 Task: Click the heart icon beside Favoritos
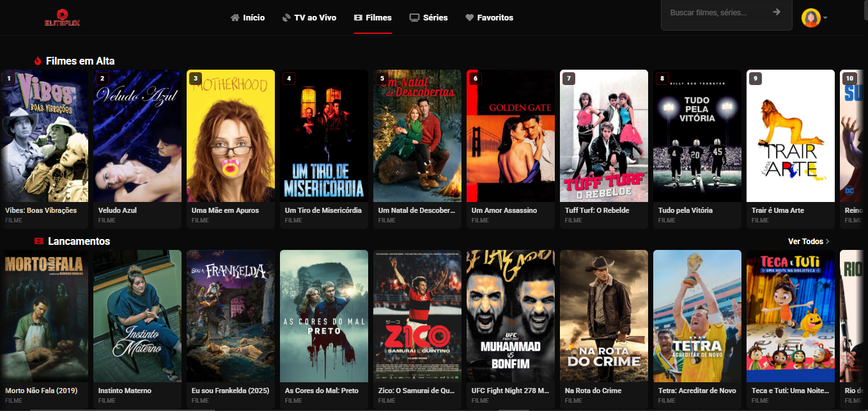469,18
